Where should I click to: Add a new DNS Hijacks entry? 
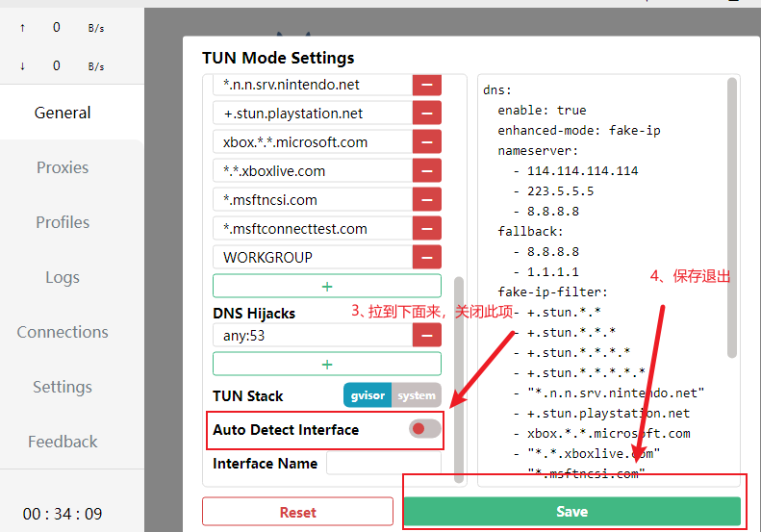click(327, 364)
